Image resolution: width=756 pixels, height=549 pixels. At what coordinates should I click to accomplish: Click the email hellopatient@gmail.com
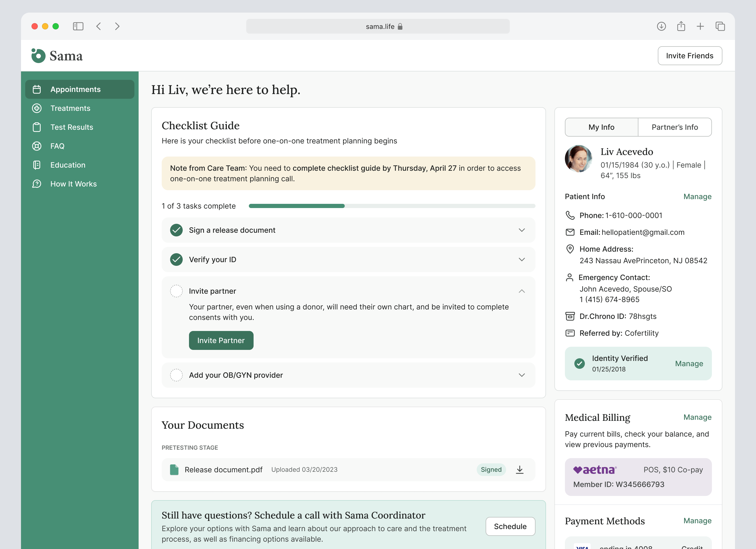(x=643, y=232)
